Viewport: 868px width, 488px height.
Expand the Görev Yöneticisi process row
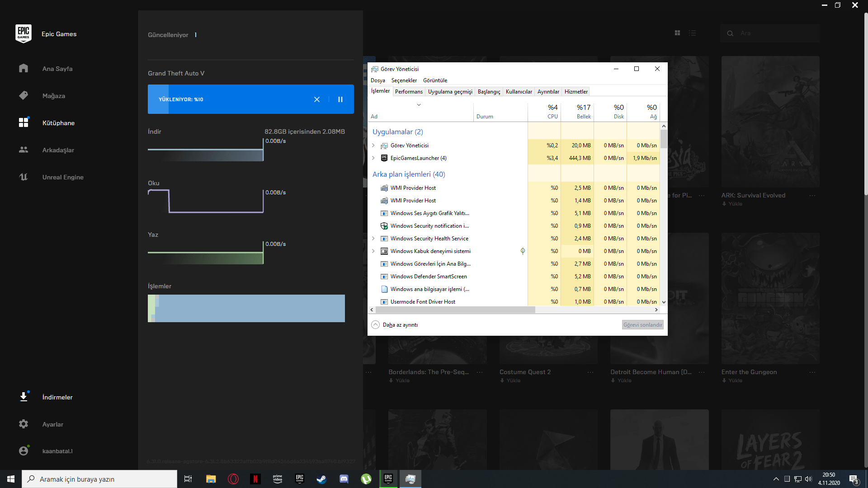click(373, 145)
